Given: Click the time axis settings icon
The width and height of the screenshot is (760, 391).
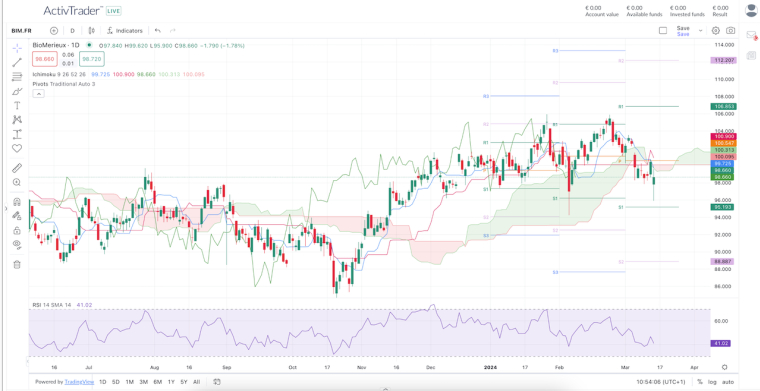Looking at the screenshot, I should (x=725, y=367).
